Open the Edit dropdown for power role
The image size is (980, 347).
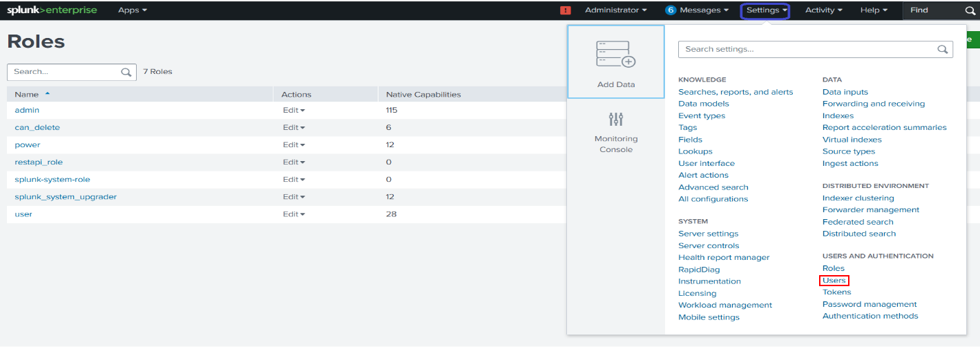[294, 144]
